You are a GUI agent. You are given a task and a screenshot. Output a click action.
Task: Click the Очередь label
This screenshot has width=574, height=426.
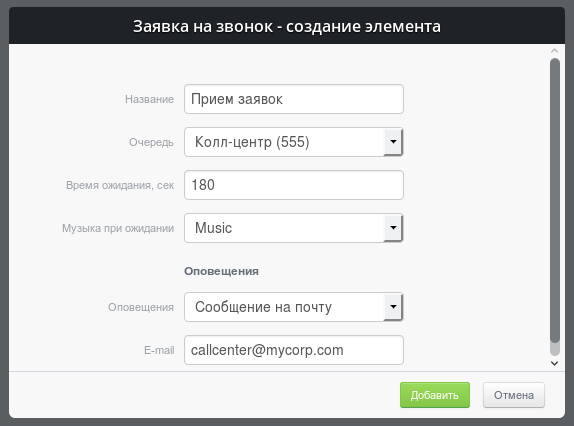coord(151,142)
